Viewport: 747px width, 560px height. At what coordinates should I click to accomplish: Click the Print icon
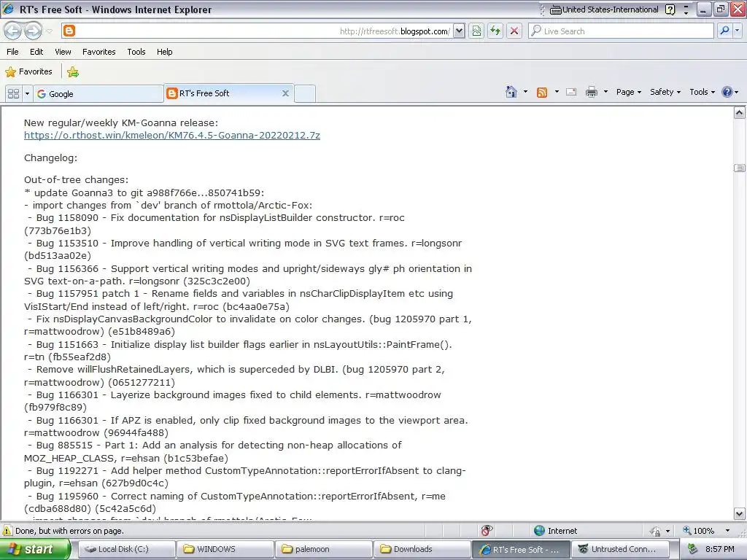pyautogui.click(x=591, y=92)
